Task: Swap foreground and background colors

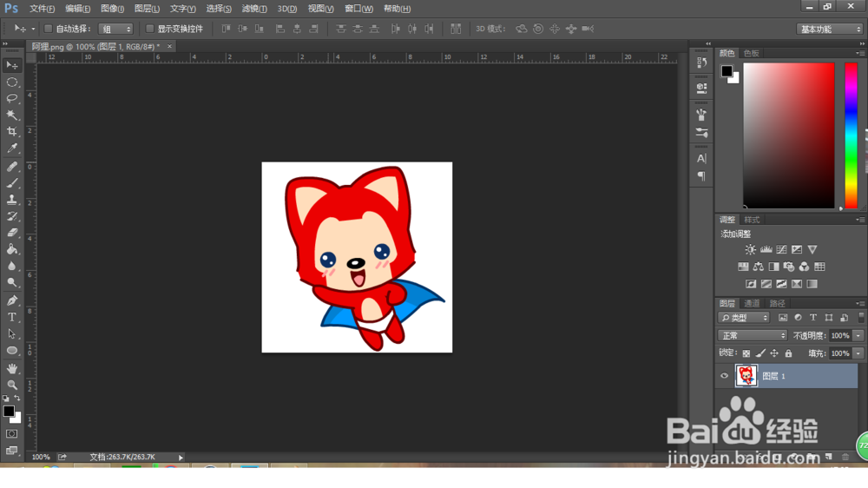Action: pyautogui.click(x=17, y=398)
